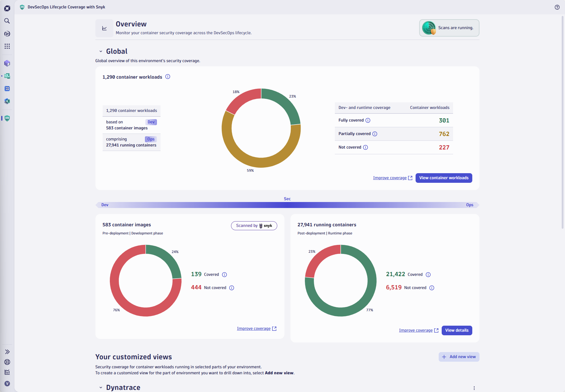Open the search icon in sidebar
The width and height of the screenshot is (565, 392).
tap(7, 21)
